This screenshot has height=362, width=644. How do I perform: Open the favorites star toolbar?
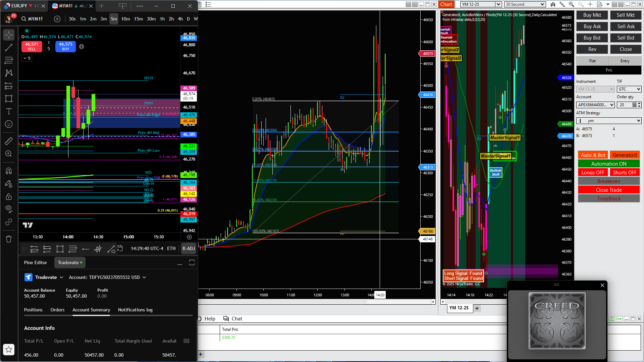[9, 350]
